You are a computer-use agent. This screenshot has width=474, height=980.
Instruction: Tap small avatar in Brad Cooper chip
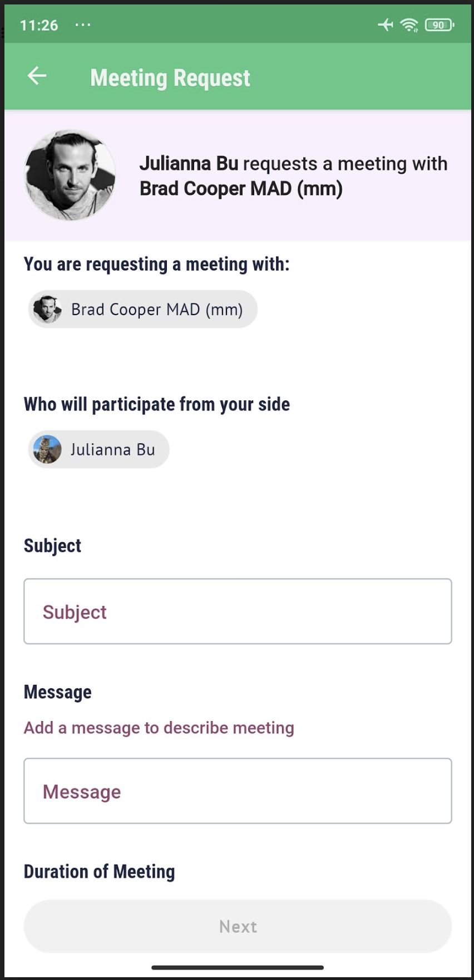click(x=47, y=309)
